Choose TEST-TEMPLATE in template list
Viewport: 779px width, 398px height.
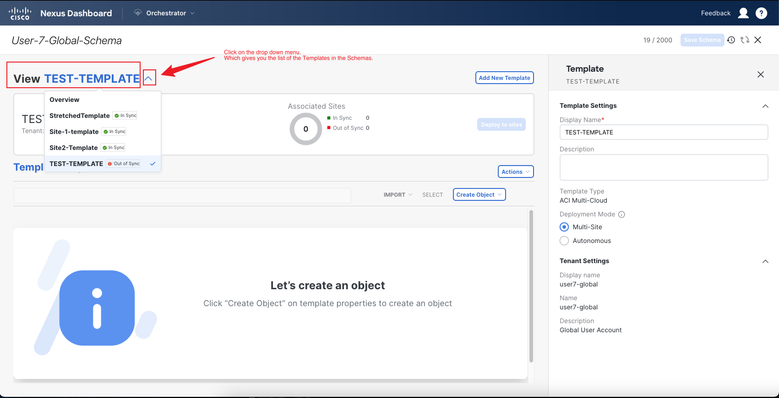pyautogui.click(x=103, y=163)
